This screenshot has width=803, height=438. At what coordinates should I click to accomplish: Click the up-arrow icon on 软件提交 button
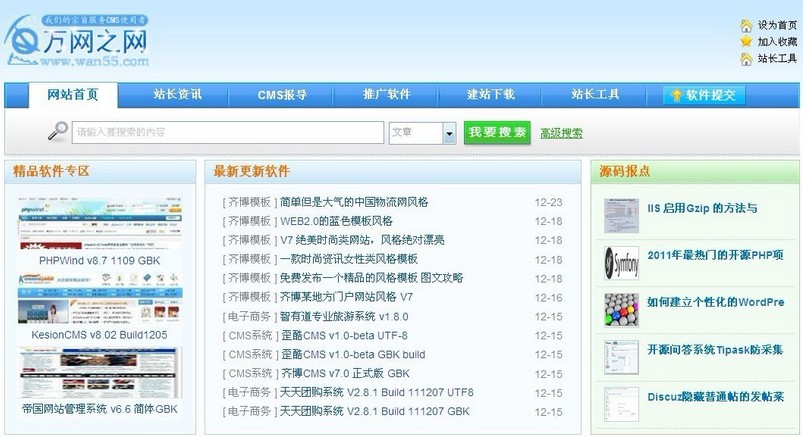click(x=676, y=95)
